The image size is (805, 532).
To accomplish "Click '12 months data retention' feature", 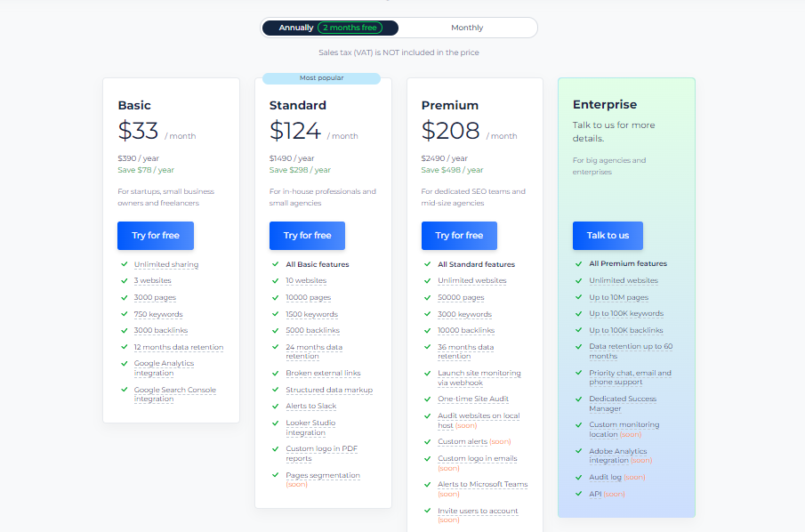I will tap(179, 348).
